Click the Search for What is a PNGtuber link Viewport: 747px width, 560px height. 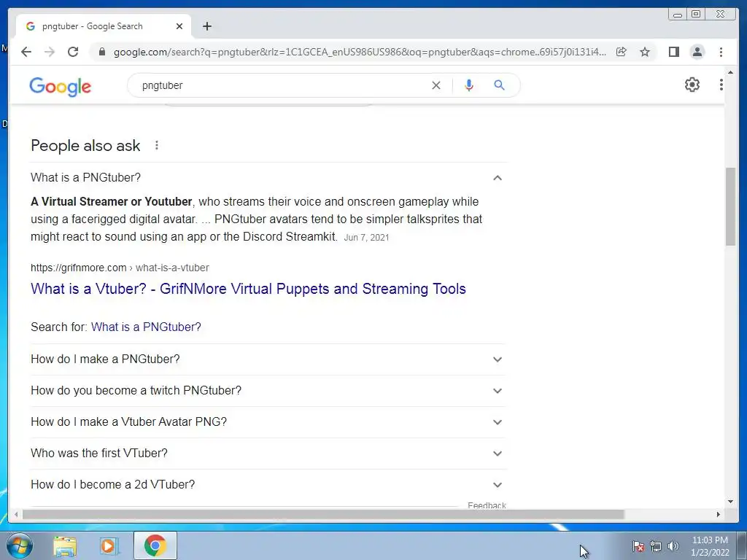click(x=146, y=327)
